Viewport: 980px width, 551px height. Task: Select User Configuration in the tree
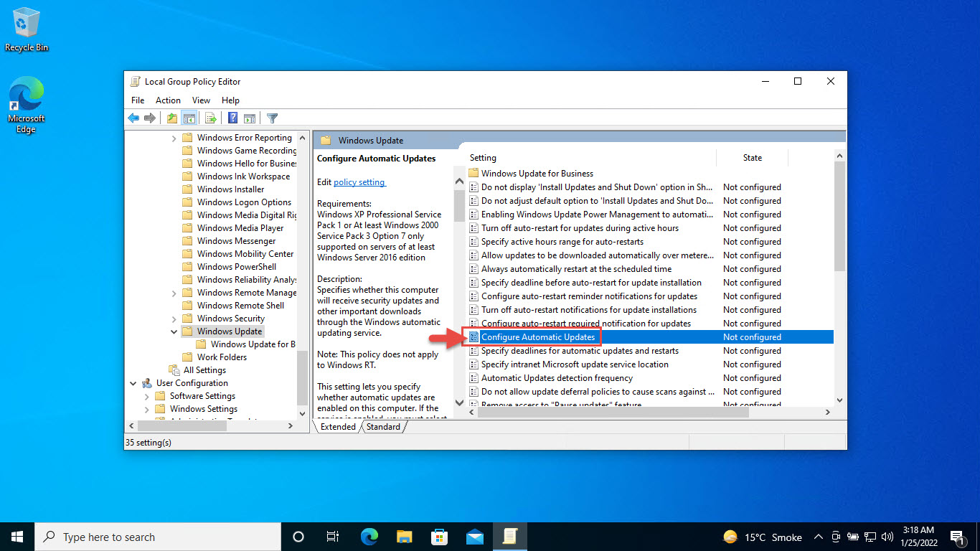coord(192,383)
